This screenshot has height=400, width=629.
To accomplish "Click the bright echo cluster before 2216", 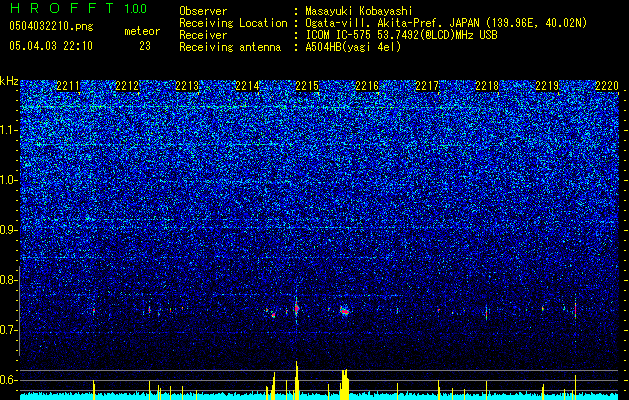I will 344,311.
